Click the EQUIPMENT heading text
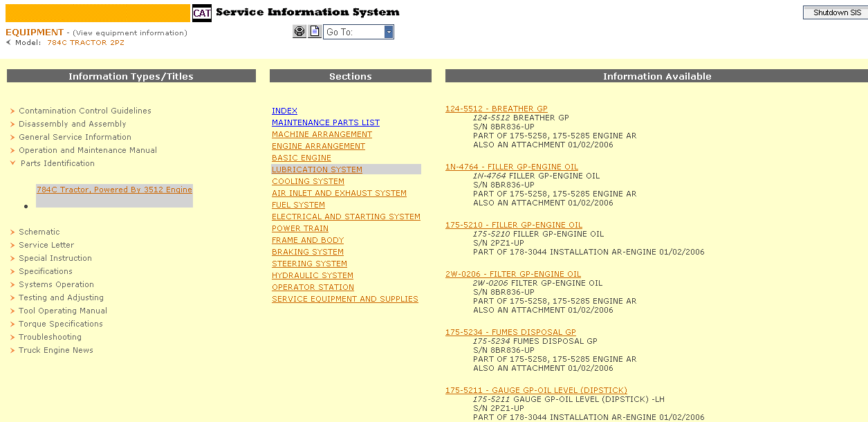Image resolution: width=868 pixels, height=422 pixels. click(x=35, y=32)
